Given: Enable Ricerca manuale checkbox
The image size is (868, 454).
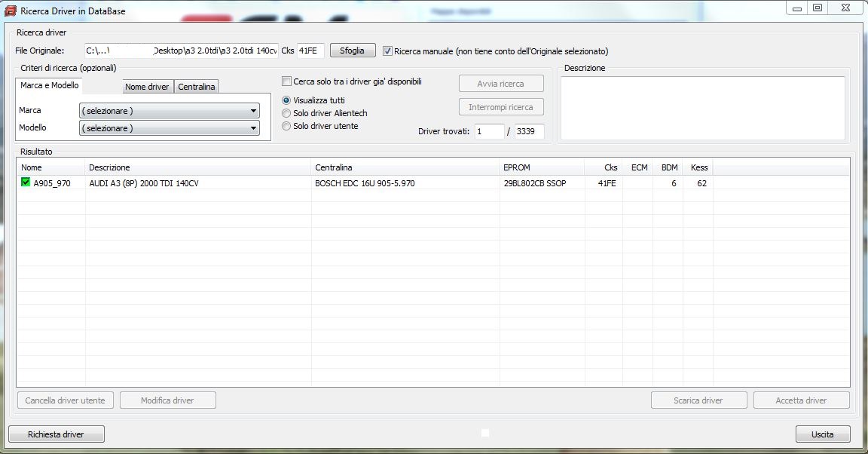Looking at the screenshot, I should click(x=388, y=51).
